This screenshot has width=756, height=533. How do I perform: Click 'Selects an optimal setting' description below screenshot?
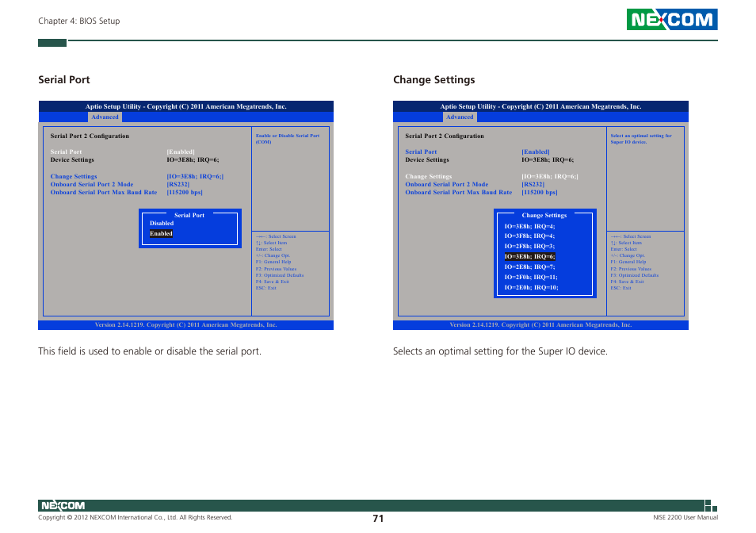click(500, 351)
